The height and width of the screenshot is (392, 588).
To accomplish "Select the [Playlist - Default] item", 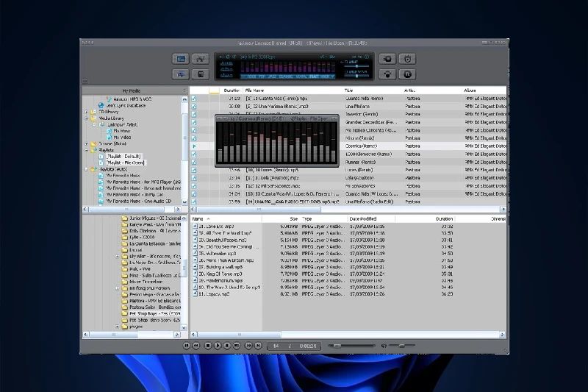I will tap(123, 156).
